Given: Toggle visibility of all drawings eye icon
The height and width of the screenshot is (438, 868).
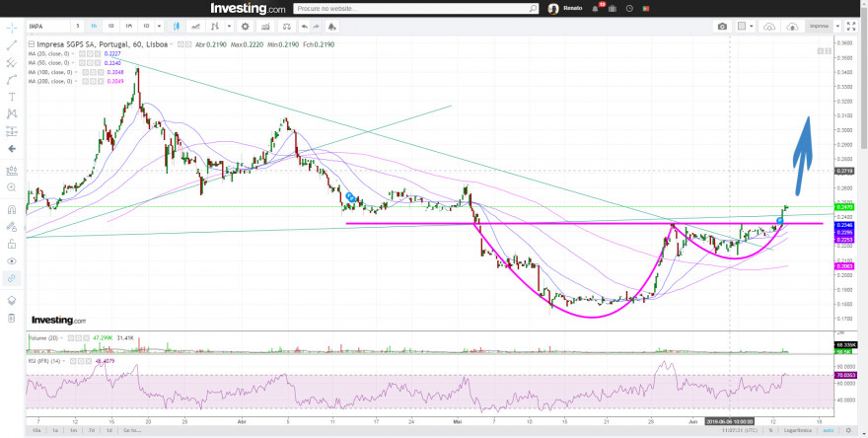Looking at the screenshot, I should point(12,260).
